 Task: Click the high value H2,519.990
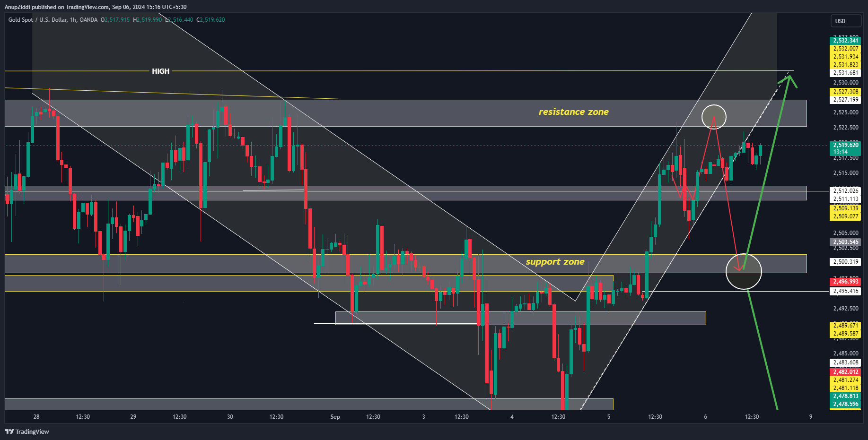[x=147, y=20]
